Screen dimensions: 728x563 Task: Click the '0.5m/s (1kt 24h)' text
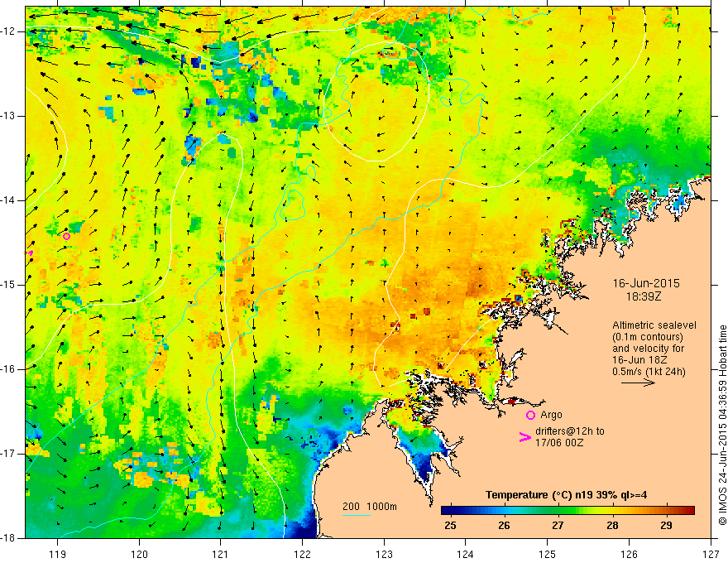[x=649, y=371]
